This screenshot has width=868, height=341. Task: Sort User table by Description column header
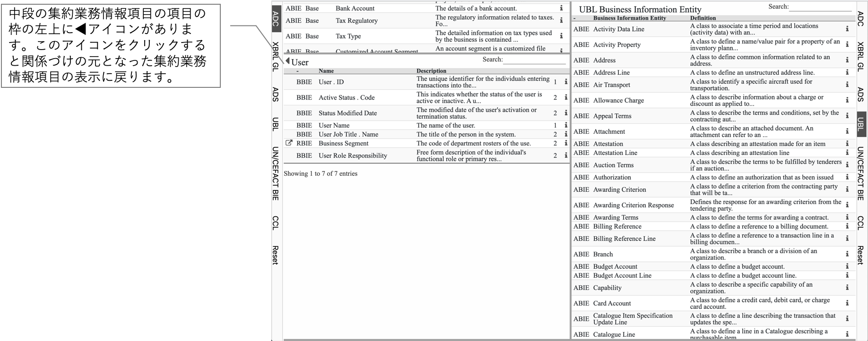[x=431, y=71]
